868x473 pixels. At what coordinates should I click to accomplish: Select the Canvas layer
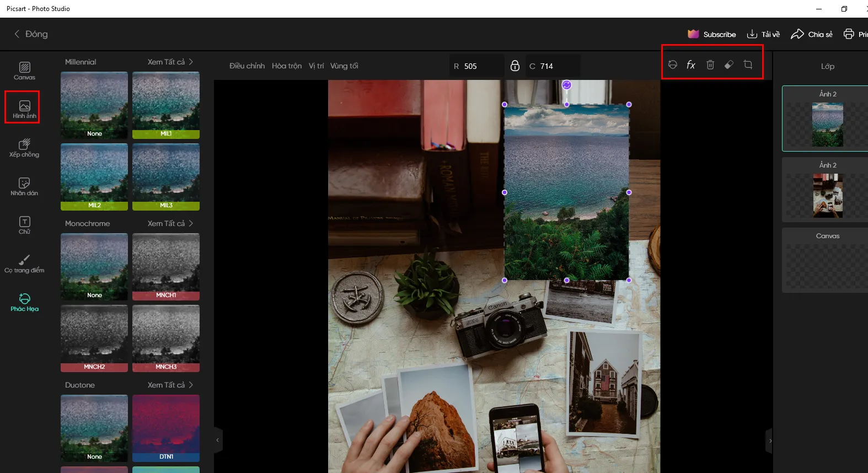(826, 260)
